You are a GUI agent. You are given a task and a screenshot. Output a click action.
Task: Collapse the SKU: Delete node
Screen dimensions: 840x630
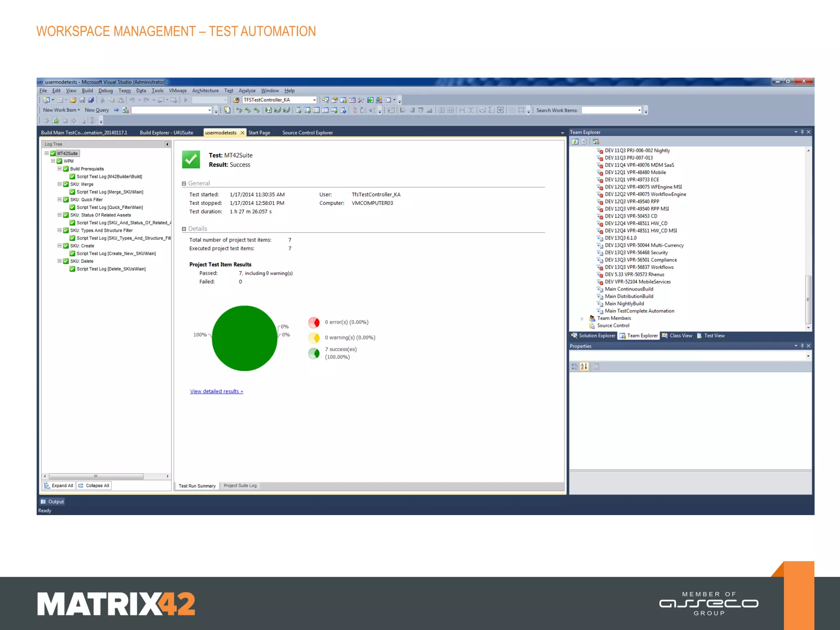pos(59,261)
